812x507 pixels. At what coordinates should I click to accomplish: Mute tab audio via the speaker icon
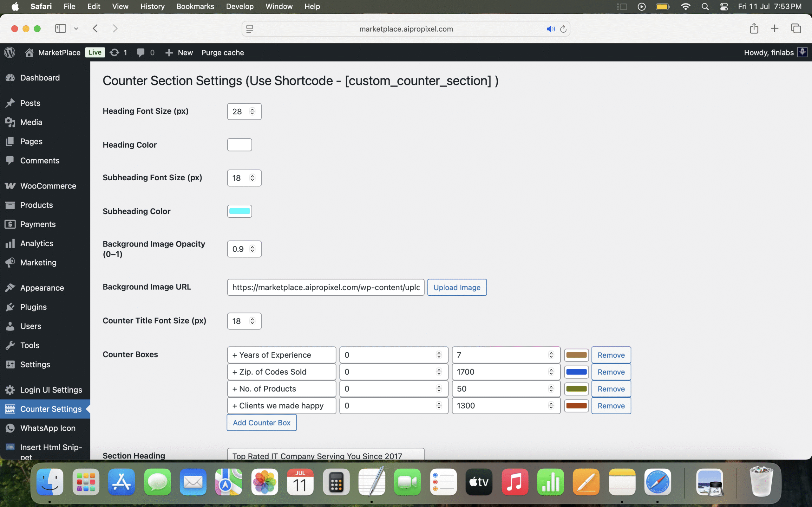550,29
